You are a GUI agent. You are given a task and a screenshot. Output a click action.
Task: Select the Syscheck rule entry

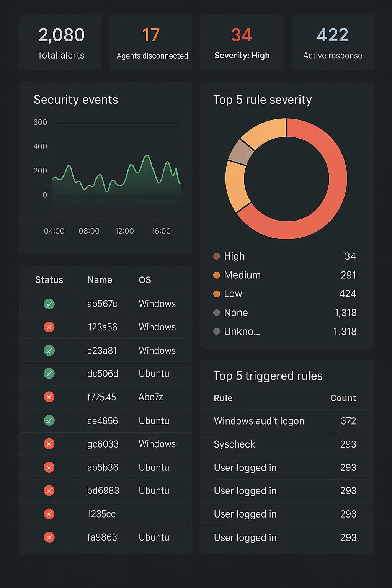234,444
